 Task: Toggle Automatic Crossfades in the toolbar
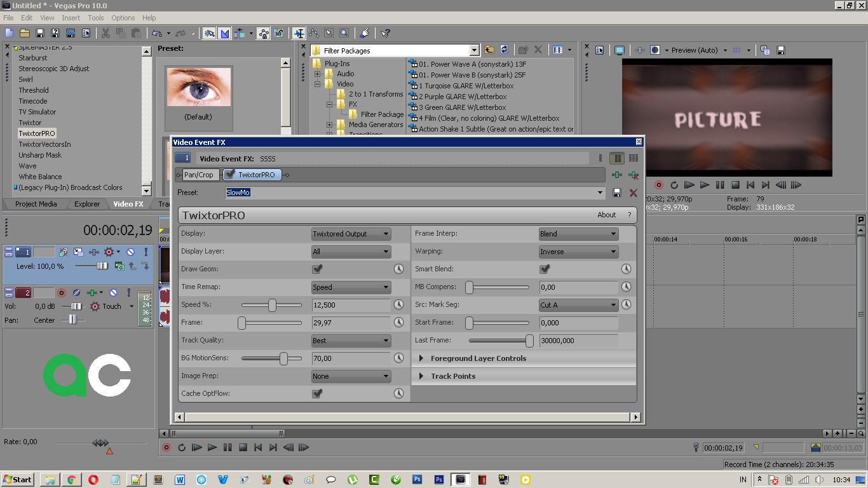[224, 33]
